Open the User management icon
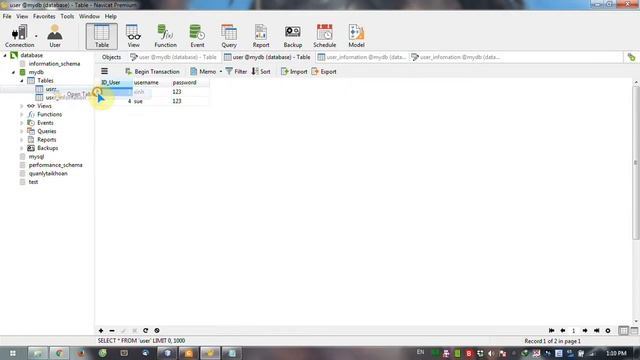 point(55,36)
